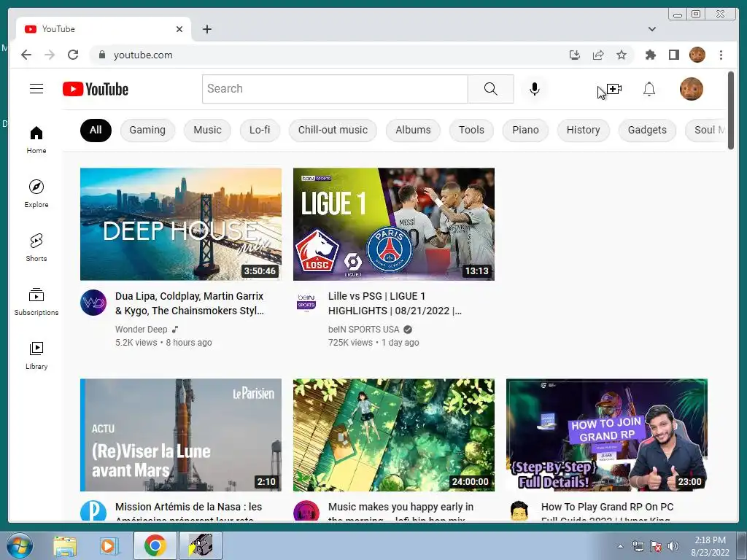Share this page icon in address bar
The height and width of the screenshot is (560, 747).
tap(598, 55)
